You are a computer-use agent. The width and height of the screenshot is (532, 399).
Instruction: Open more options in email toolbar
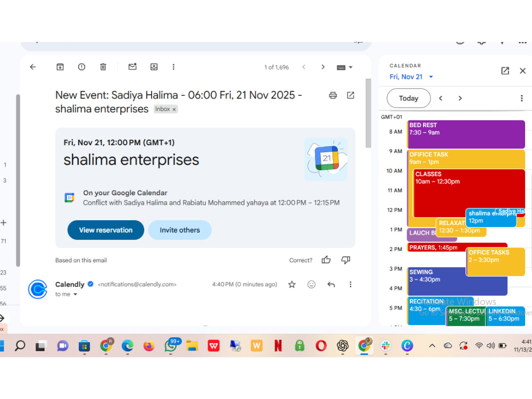[x=173, y=67]
